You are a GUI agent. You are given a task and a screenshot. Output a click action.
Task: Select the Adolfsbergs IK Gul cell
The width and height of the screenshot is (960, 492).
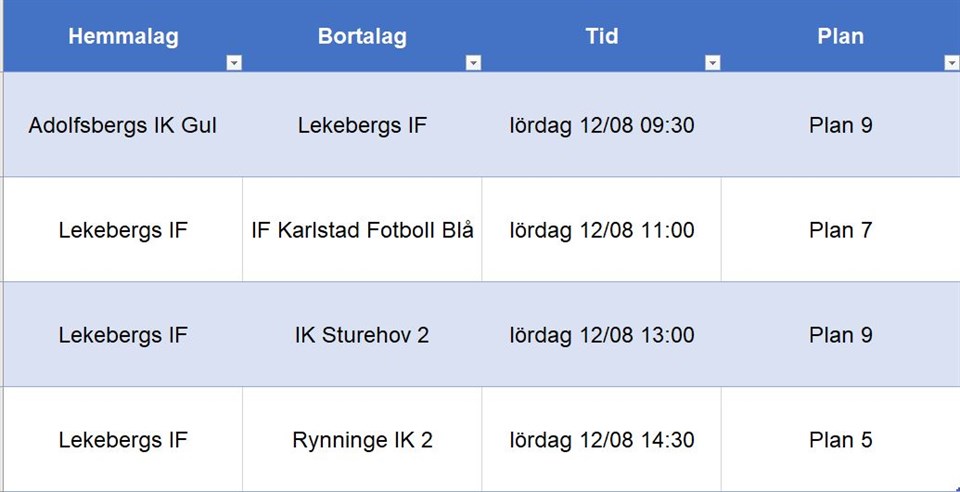click(x=123, y=125)
